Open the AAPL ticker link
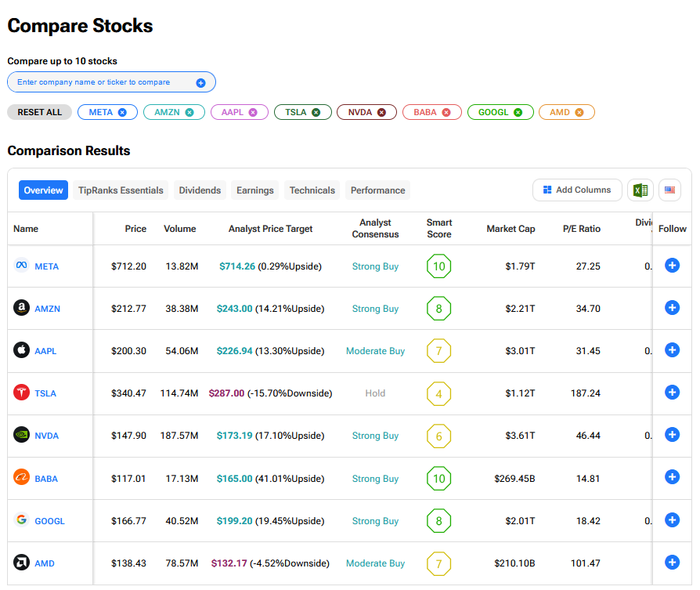 click(45, 352)
